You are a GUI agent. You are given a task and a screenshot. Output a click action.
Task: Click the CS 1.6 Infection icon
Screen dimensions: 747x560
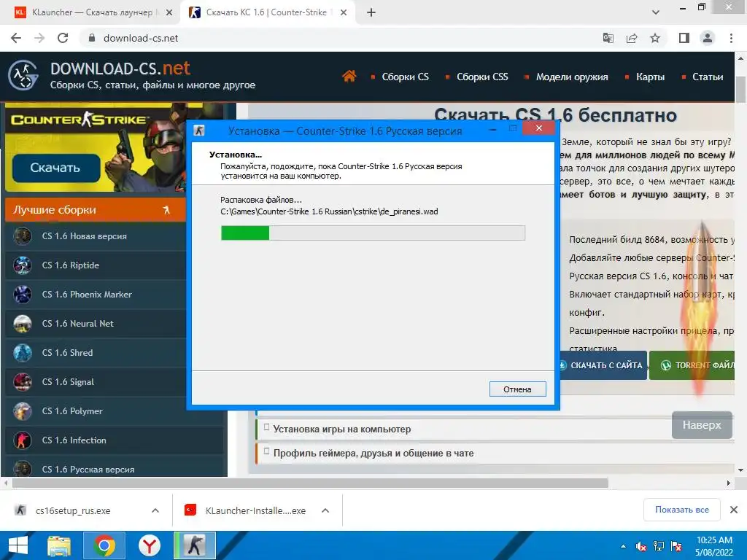(x=23, y=440)
